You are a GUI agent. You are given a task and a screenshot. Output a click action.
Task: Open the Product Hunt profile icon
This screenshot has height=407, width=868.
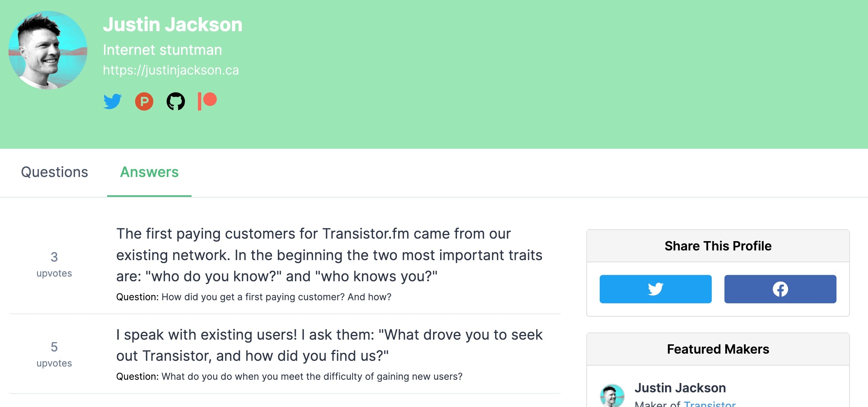tap(144, 101)
